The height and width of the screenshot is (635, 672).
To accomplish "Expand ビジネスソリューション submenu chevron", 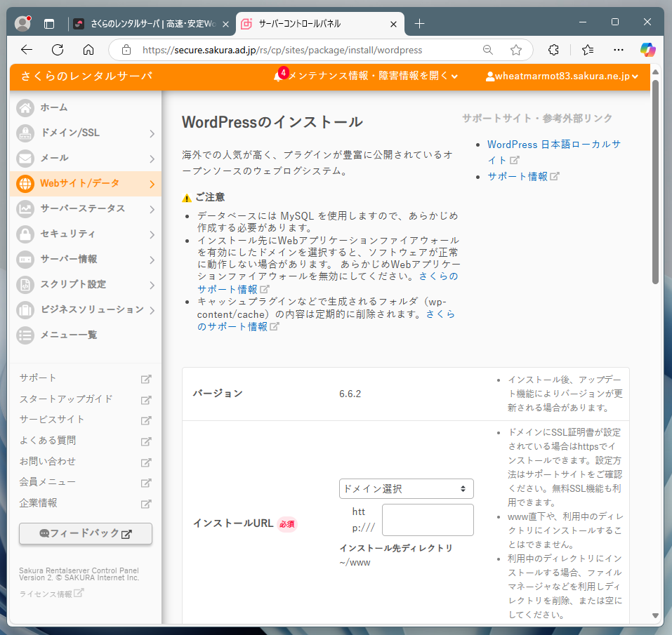I will [x=152, y=310].
